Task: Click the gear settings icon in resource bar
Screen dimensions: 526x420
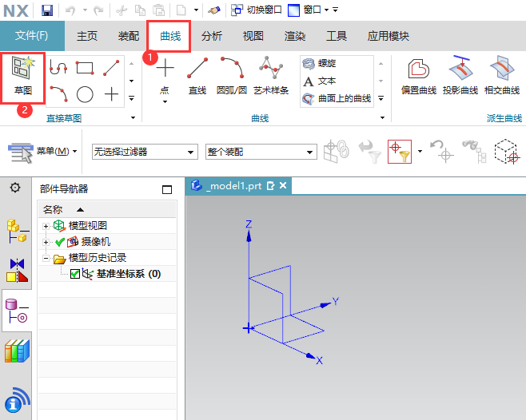Action: coord(15,188)
